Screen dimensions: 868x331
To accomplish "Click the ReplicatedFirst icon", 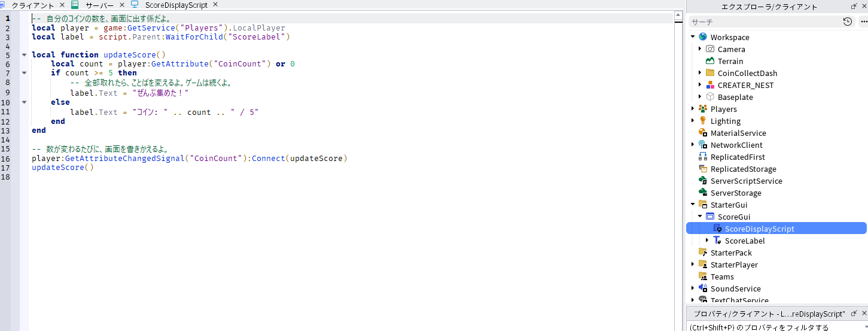I will click(x=702, y=157).
